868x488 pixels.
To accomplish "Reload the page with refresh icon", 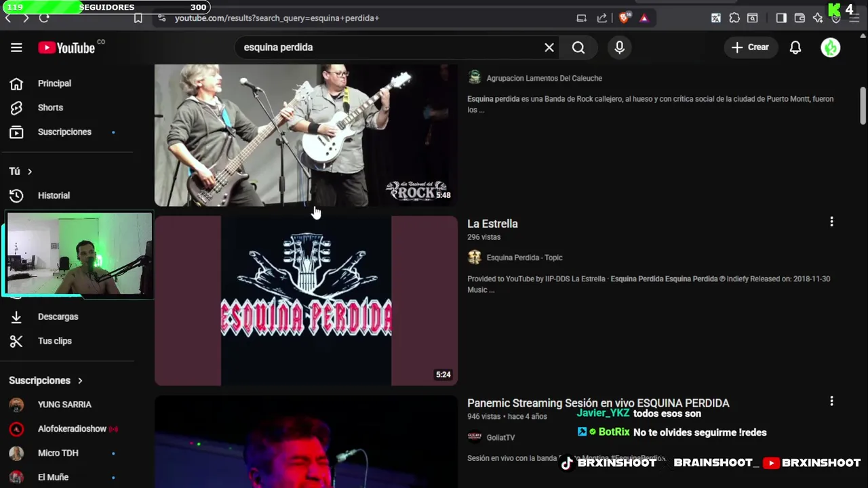I will (44, 18).
